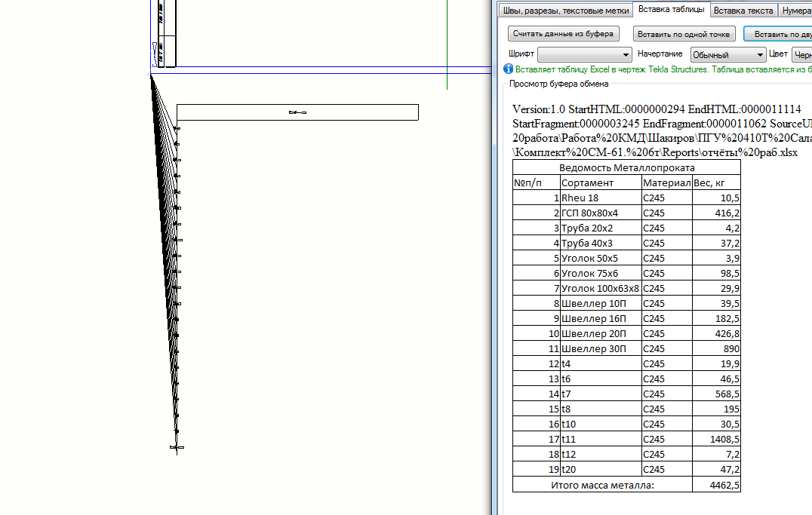This screenshot has height=515, width=812.
Task: Click the blue info icon beside the green hint
Action: (508, 69)
